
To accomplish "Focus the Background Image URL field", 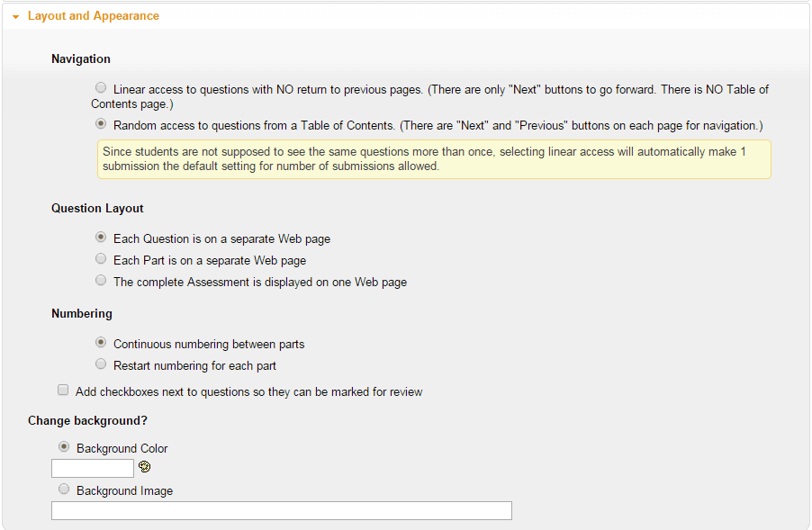I will [282, 510].
